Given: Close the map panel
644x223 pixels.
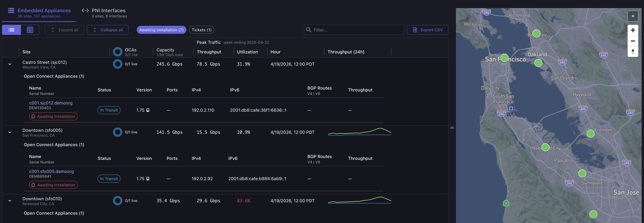Looking at the screenshot, I should click(x=633, y=16).
